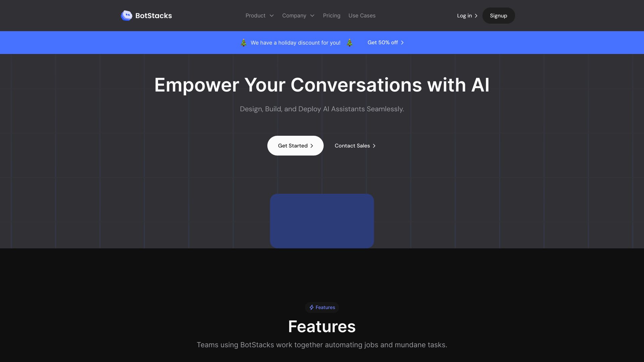The height and width of the screenshot is (362, 644).
Task: Click the AI assistant chat bubble icon
Action: pyautogui.click(x=126, y=15)
